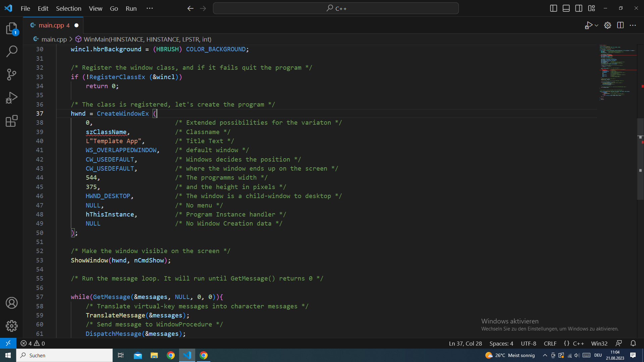Screen dimensions: 644x362
Task: Open the CRLF line ending selector
Action: click(x=550, y=343)
